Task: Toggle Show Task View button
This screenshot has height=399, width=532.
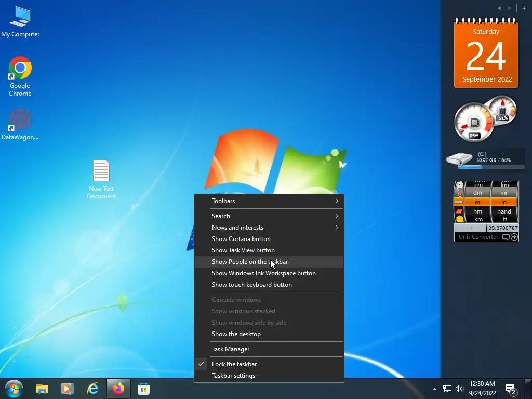Action: 269,250
